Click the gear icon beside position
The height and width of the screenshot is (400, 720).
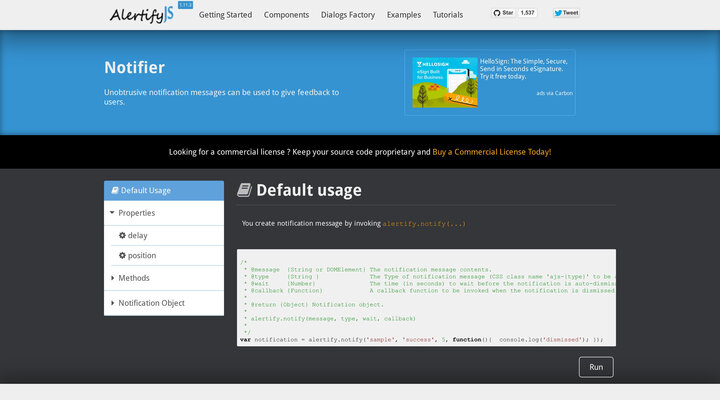122,256
